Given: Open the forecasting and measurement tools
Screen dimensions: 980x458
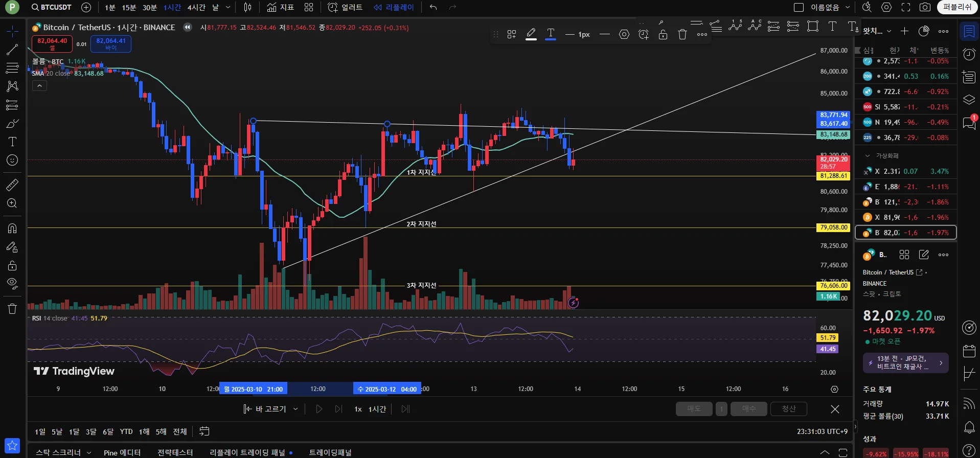Looking at the screenshot, I should coord(12,105).
